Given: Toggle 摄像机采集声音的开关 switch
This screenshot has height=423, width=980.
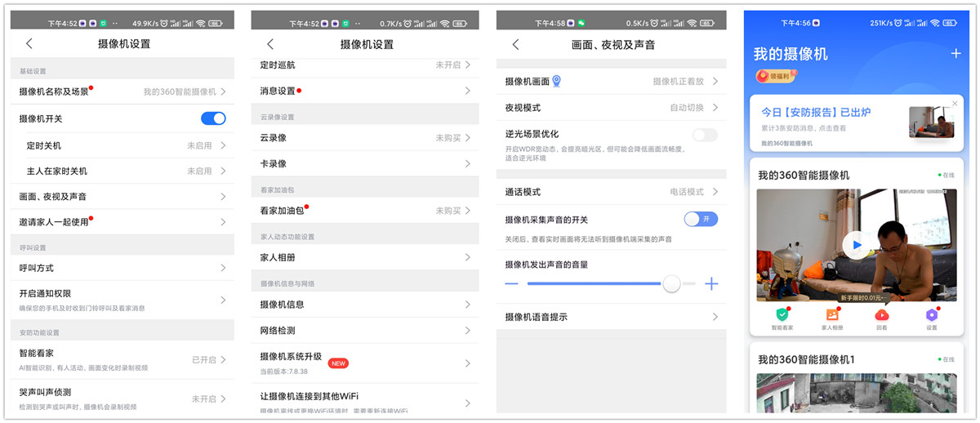Looking at the screenshot, I should click(x=701, y=219).
